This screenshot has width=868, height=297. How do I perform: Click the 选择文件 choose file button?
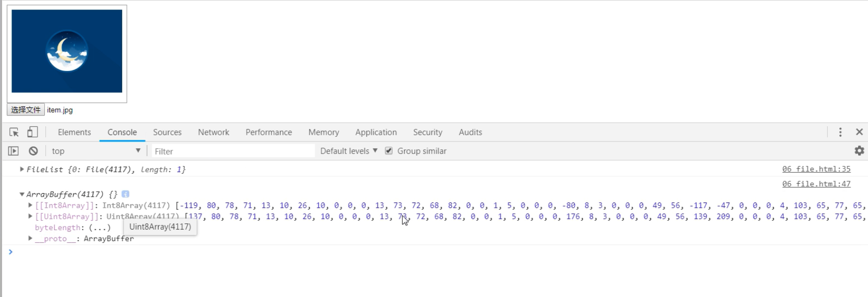click(26, 110)
